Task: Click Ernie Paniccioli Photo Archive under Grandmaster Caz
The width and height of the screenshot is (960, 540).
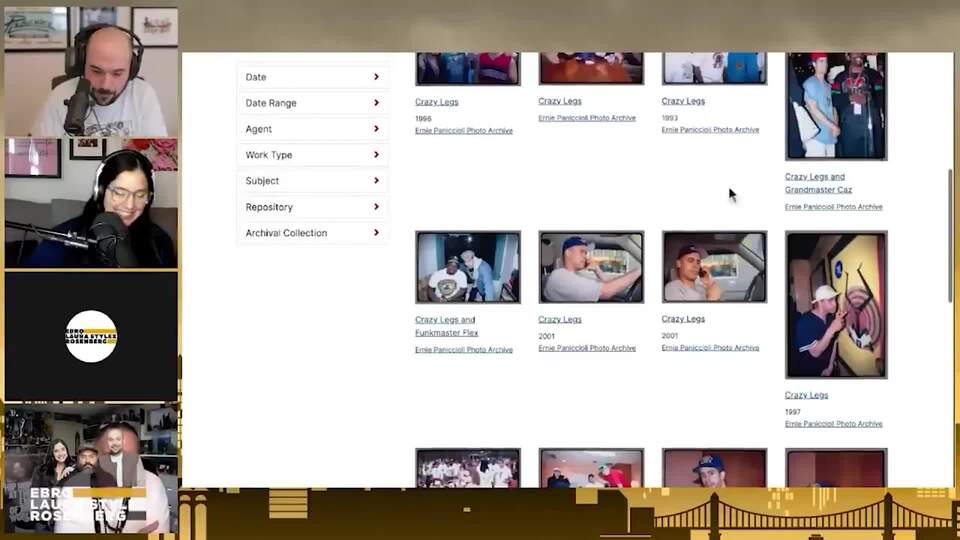Action: (833, 207)
